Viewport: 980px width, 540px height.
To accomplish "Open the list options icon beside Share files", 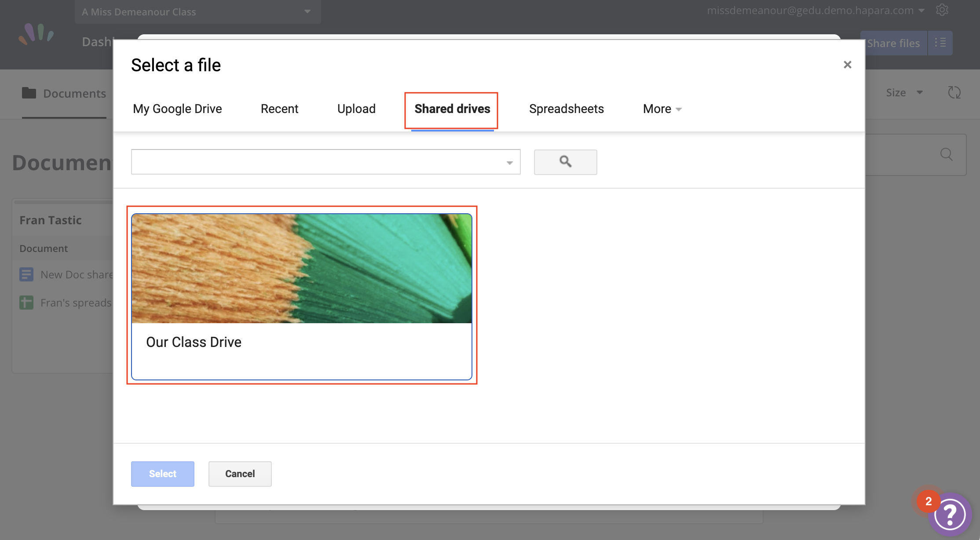I will [940, 43].
